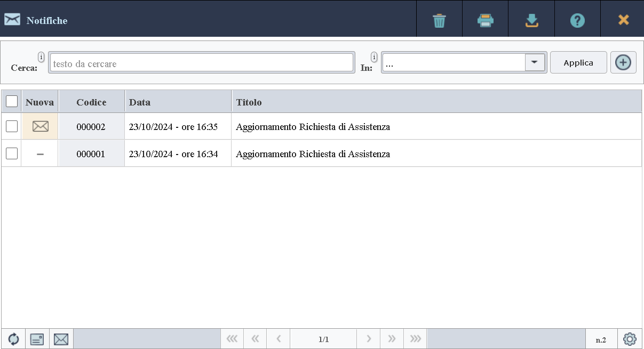Image resolution: width=644 pixels, height=349 pixels.
Task: Open the 'In:' search field dropdown
Action: pyautogui.click(x=535, y=62)
